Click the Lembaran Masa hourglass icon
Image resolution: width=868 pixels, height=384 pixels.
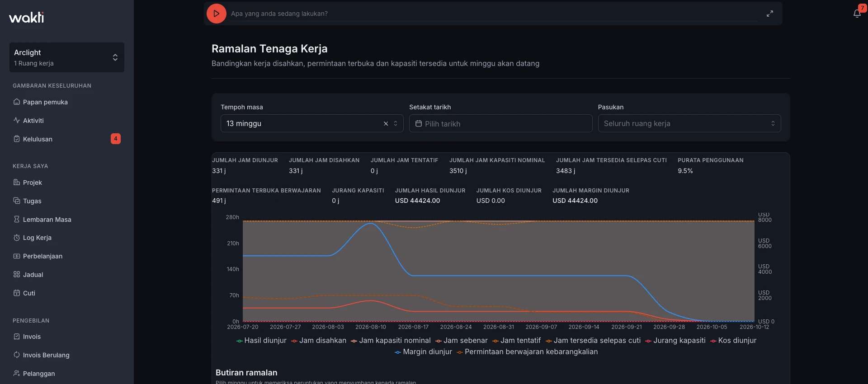pyautogui.click(x=17, y=219)
